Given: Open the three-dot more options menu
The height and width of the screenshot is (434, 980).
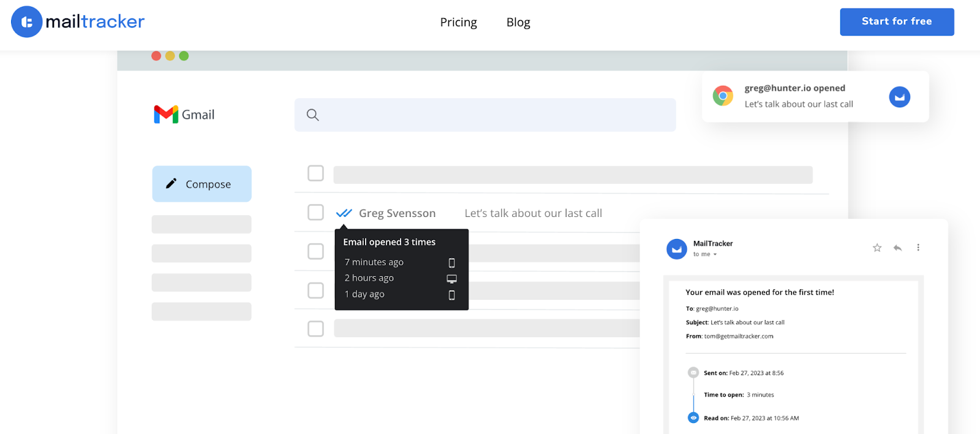Looking at the screenshot, I should pos(918,248).
